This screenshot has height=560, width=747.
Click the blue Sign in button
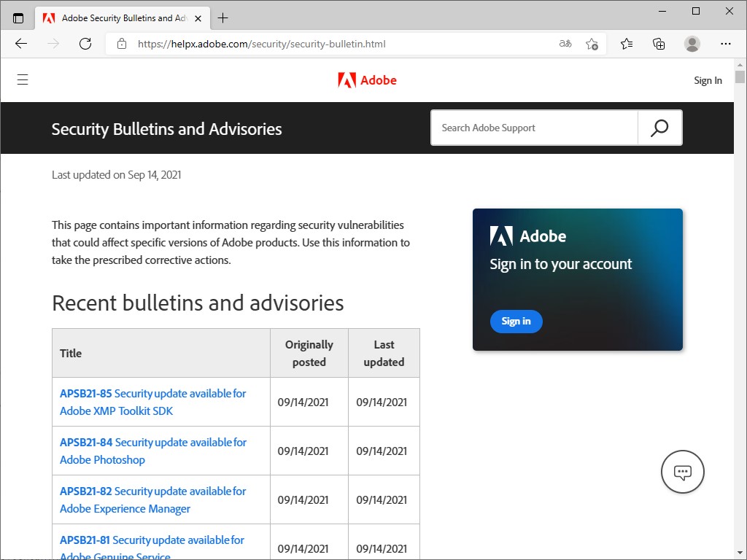tap(516, 321)
